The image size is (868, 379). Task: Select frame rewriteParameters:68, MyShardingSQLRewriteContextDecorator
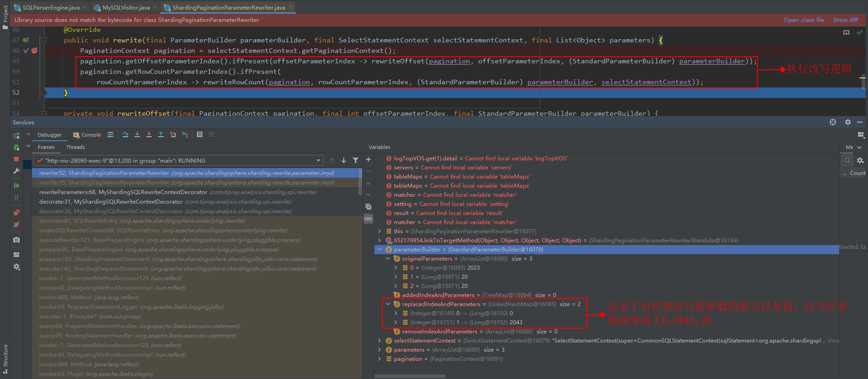177,192
